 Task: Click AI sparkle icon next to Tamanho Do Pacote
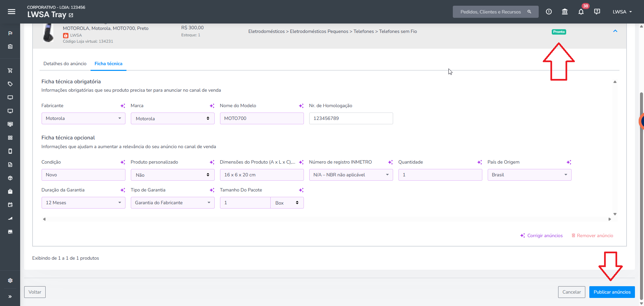tap(301, 190)
